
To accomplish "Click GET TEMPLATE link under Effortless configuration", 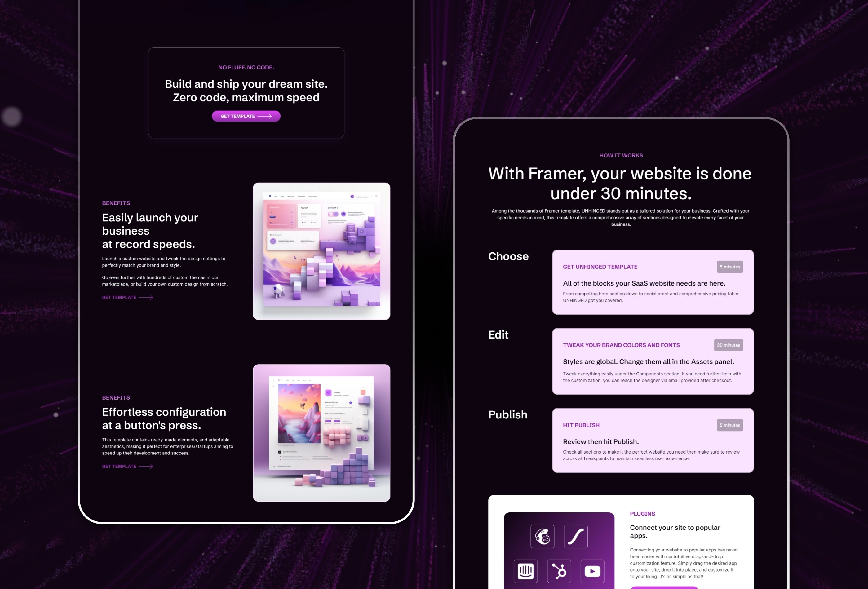I will coord(126,466).
